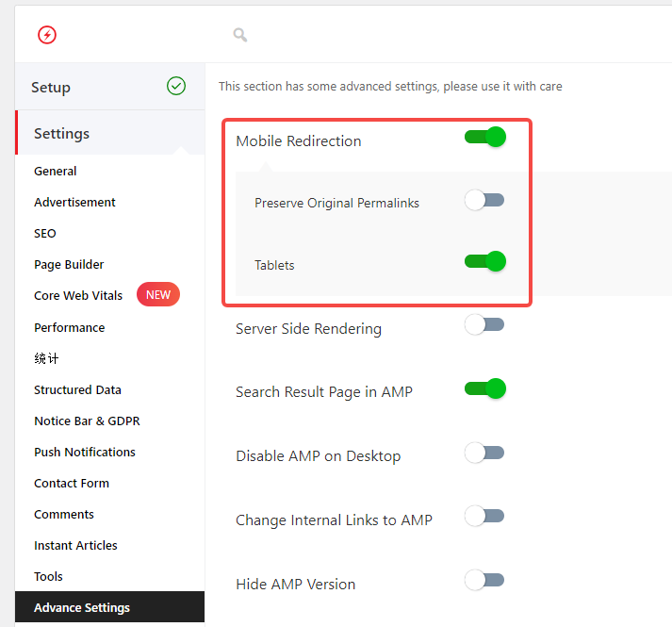The width and height of the screenshot is (672, 627).
Task: Click the AMP lightning bolt logo
Action: [47, 35]
